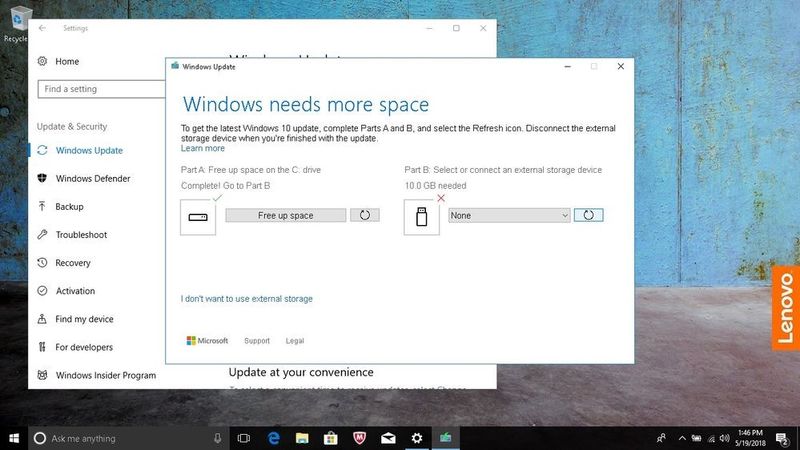Click the Find a setting search box
The width and height of the screenshot is (800, 450).
pos(101,89)
